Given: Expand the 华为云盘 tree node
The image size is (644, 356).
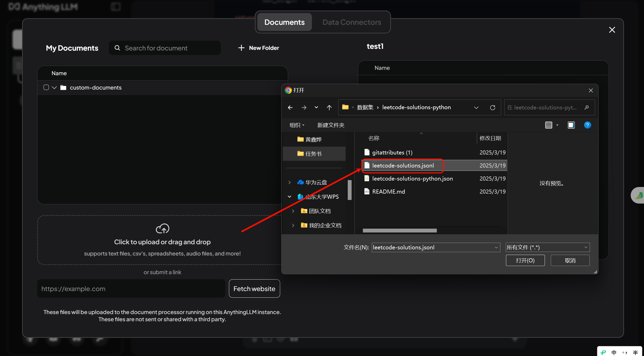Looking at the screenshot, I should pos(289,182).
